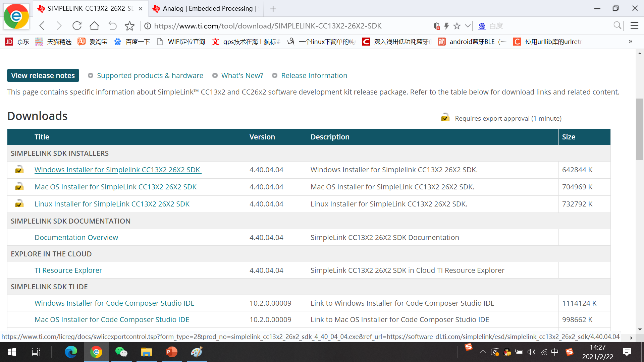Expand the bookmarks bar overflow chevron
This screenshot has width=644, height=362.
coord(630,42)
